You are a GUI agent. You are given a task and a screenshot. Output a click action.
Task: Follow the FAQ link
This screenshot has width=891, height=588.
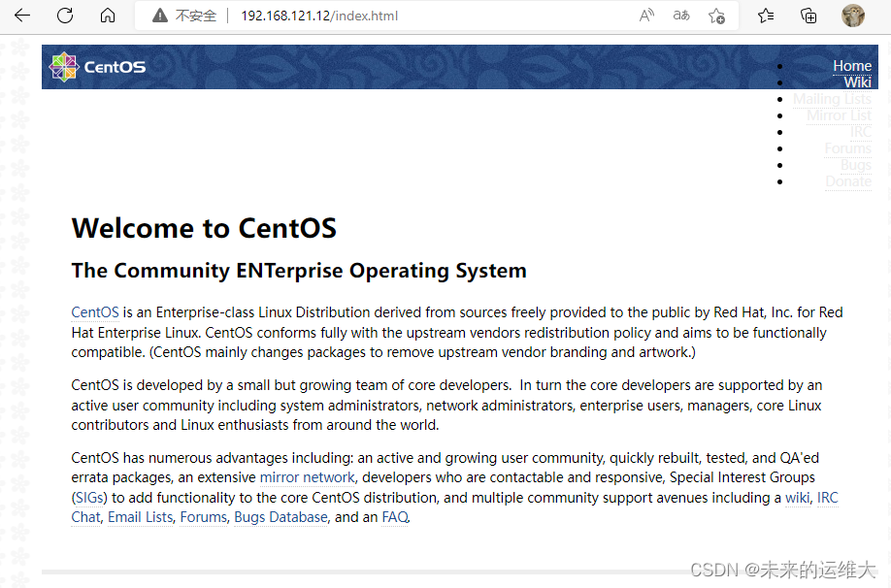coord(395,517)
